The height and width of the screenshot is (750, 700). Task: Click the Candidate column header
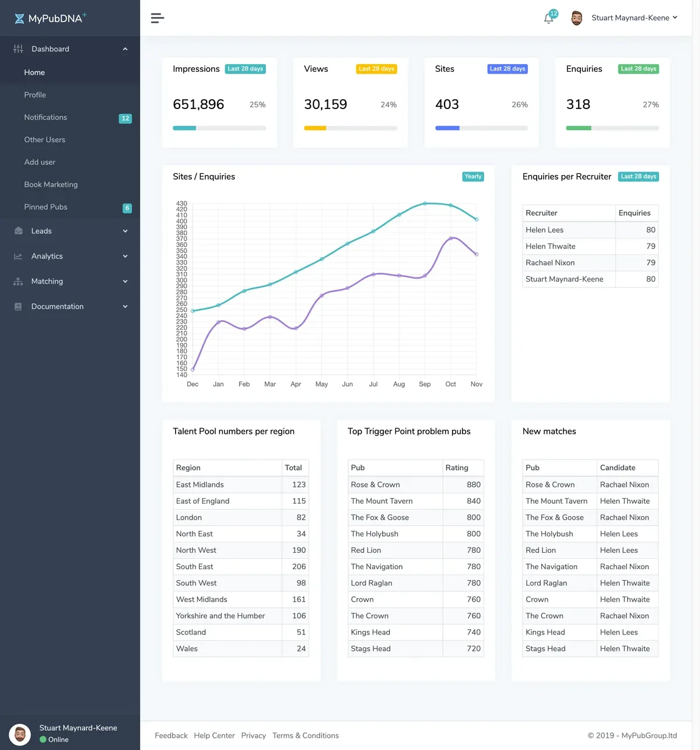click(628, 468)
